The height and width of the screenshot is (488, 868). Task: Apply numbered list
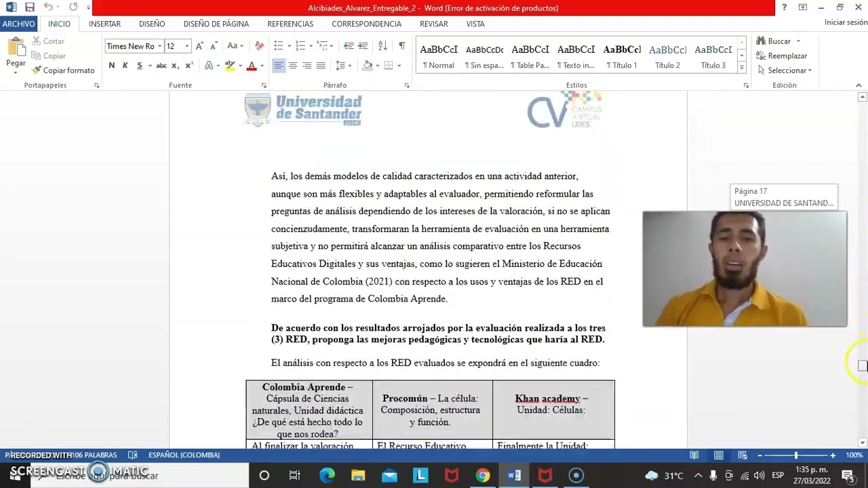[x=299, y=46]
